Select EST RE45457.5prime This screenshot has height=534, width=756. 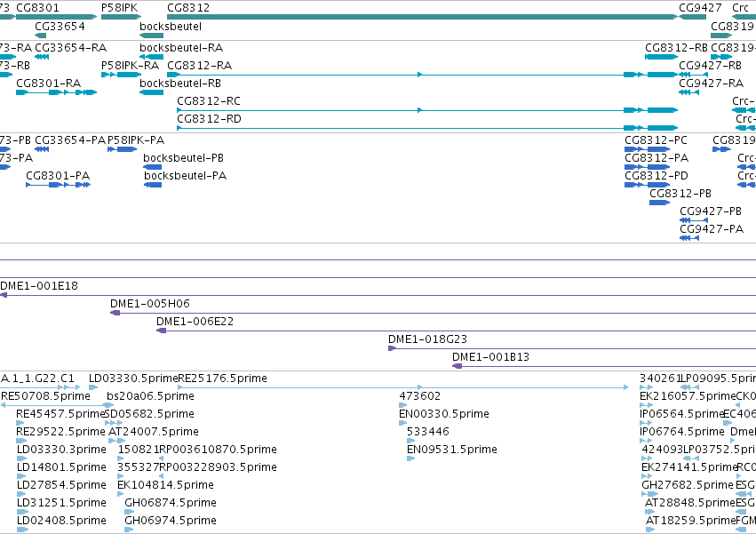point(20,423)
